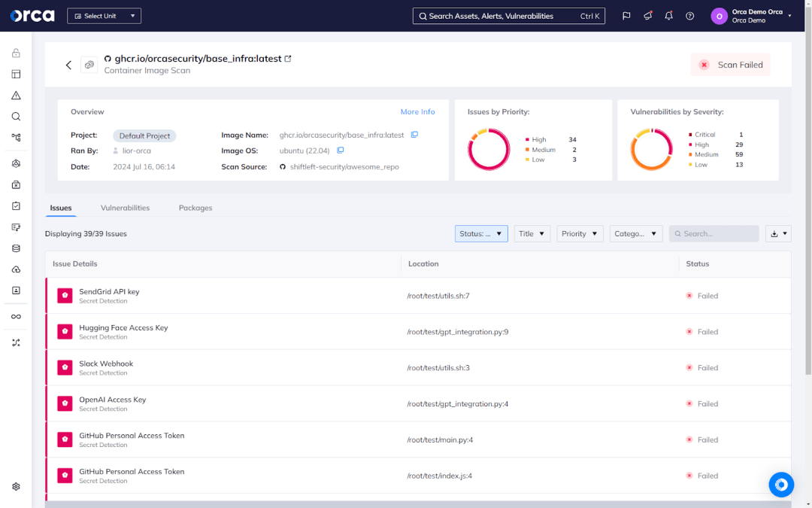Click the Scan Failed status badge
Viewport: 812px width, 508px height.
point(730,65)
